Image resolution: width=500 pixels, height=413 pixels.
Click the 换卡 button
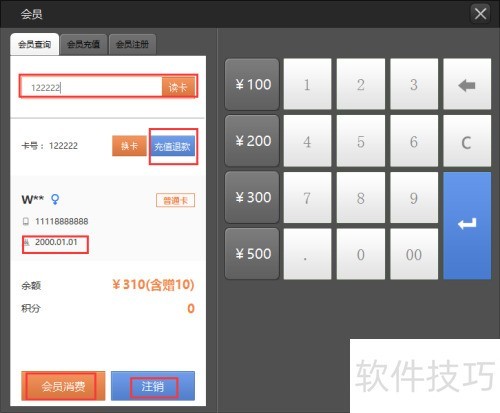point(129,146)
